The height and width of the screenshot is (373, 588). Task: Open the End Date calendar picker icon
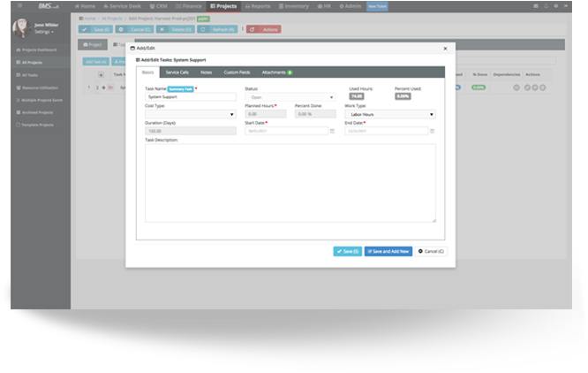(432, 131)
